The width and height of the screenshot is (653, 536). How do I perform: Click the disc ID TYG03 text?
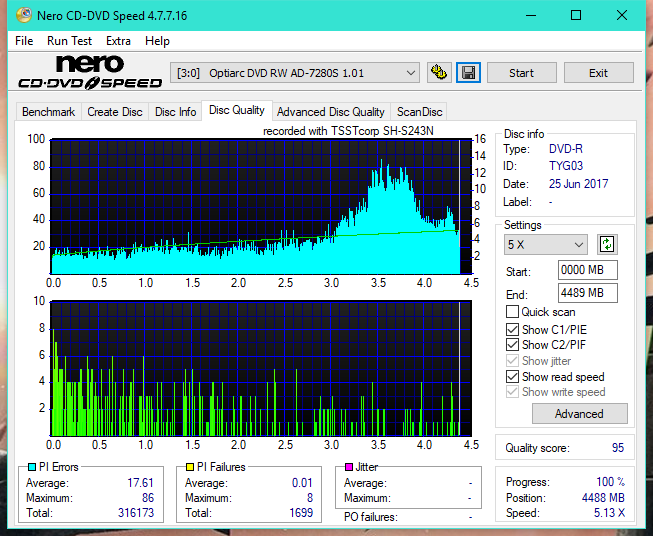(x=566, y=166)
